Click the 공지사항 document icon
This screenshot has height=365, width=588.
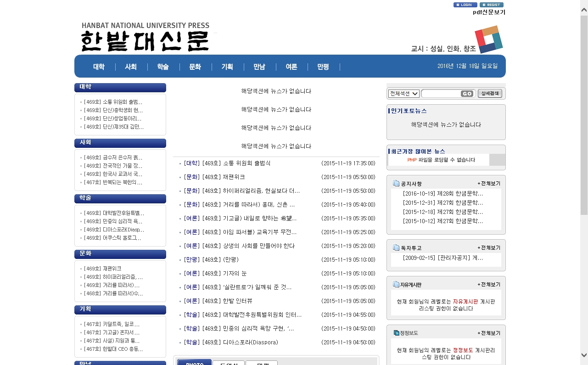pyautogui.click(x=396, y=183)
